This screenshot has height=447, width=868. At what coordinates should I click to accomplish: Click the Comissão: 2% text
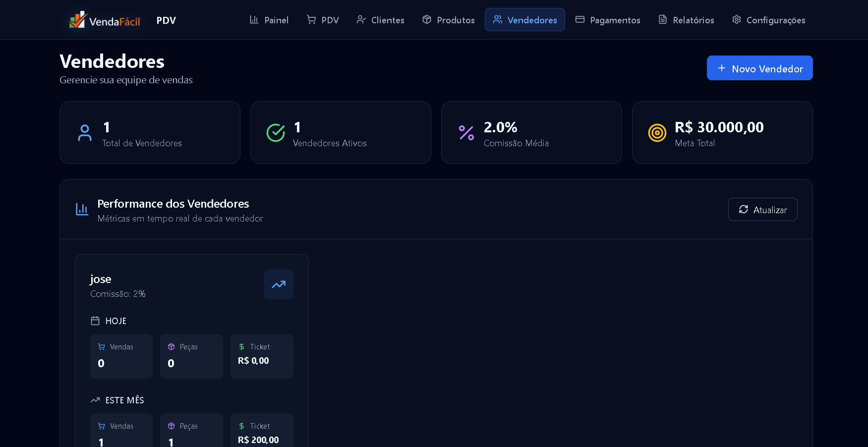pos(118,294)
